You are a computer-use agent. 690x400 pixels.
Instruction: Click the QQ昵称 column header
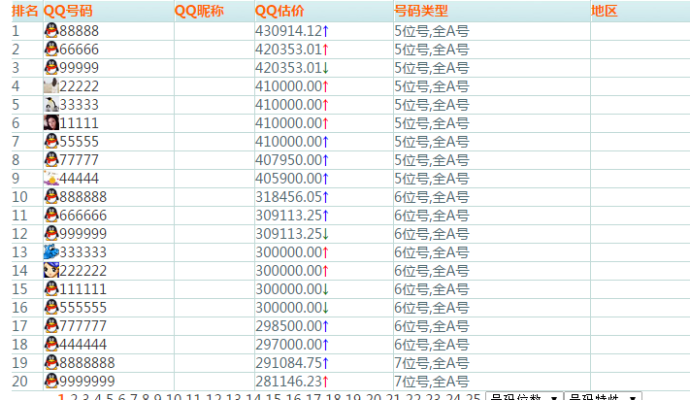pyautogui.click(x=199, y=11)
